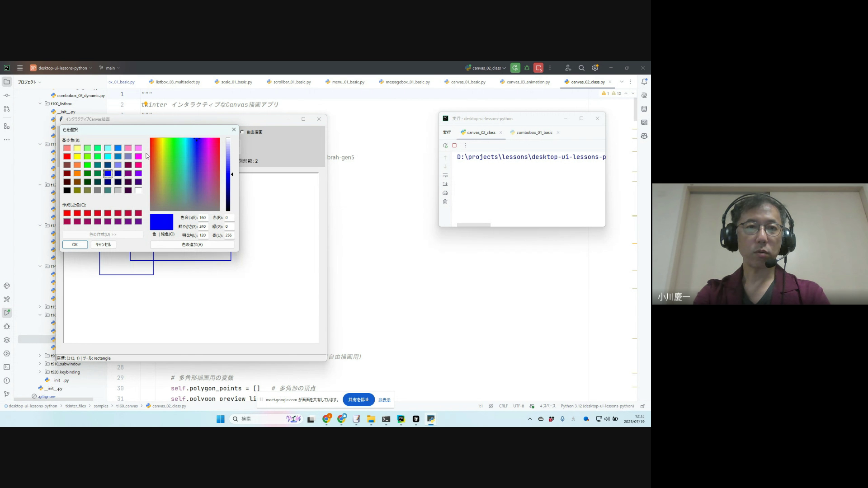Click the Rerun icon in Run window

(445, 145)
